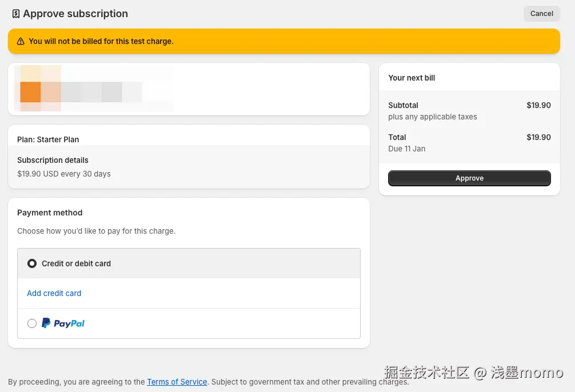575x392 pixels.
Task: Approve the subscription charge
Action: pos(469,178)
